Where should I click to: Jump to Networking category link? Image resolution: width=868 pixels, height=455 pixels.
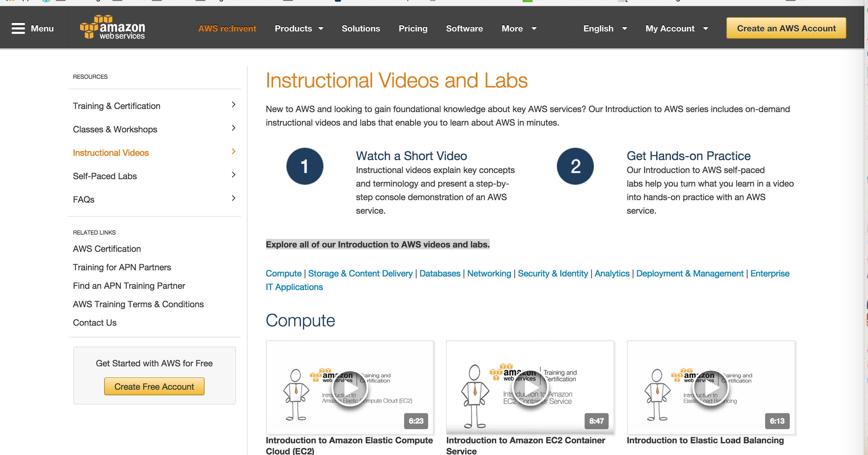[489, 273]
